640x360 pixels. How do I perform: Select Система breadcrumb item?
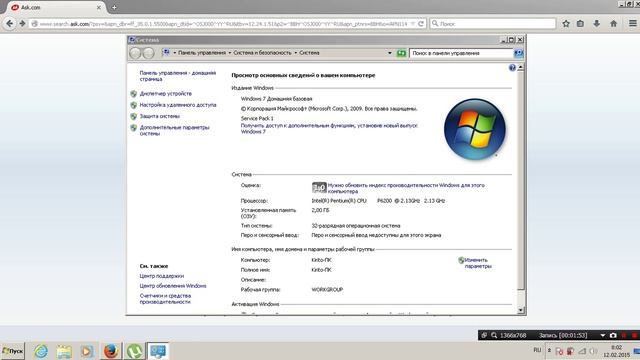coord(309,53)
